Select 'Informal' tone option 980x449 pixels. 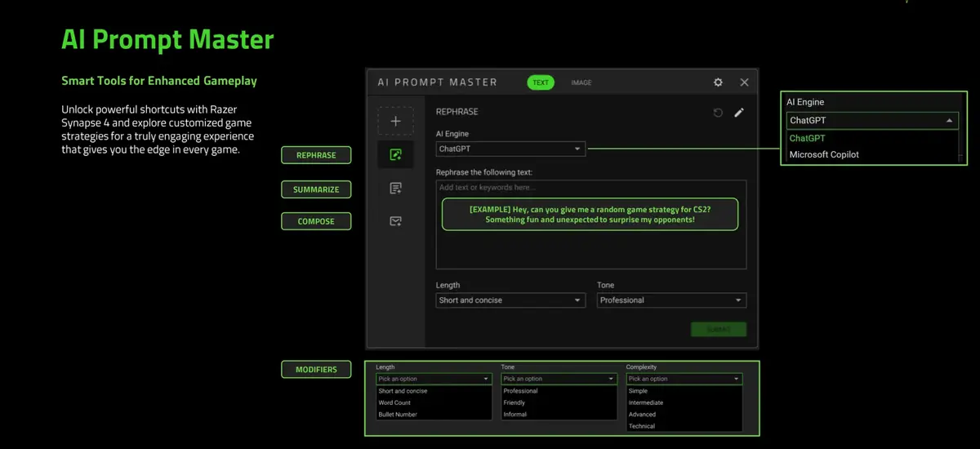(514, 415)
